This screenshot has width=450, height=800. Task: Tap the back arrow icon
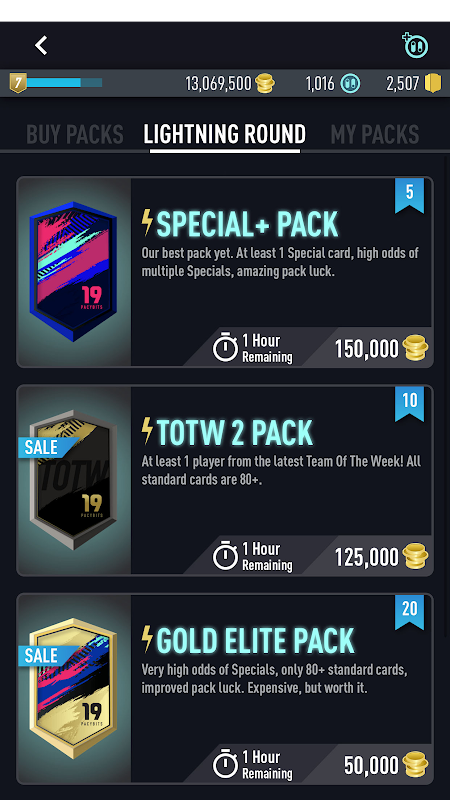click(x=41, y=45)
